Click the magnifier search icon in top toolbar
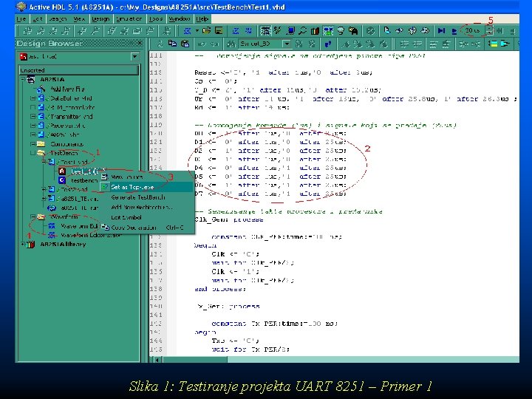 coord(303,31)
